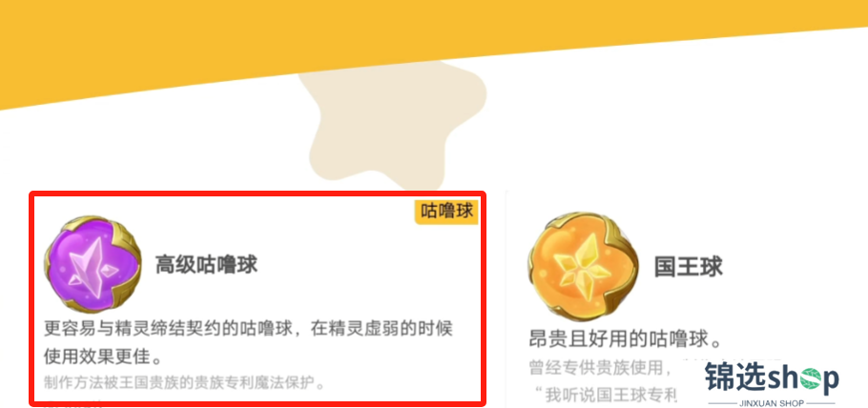Click the word shop in watermark
The height and width of the screenshot is (408, 868).
[798, 378]
